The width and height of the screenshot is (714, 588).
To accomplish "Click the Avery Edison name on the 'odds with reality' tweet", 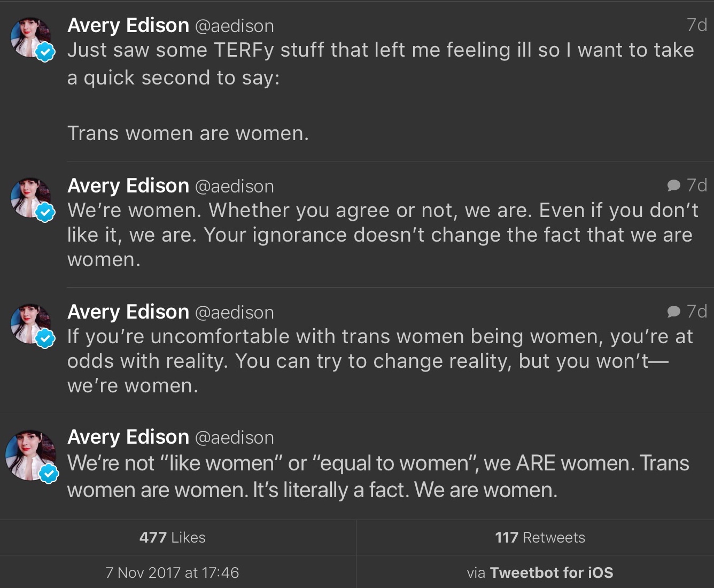I will 128,312.
